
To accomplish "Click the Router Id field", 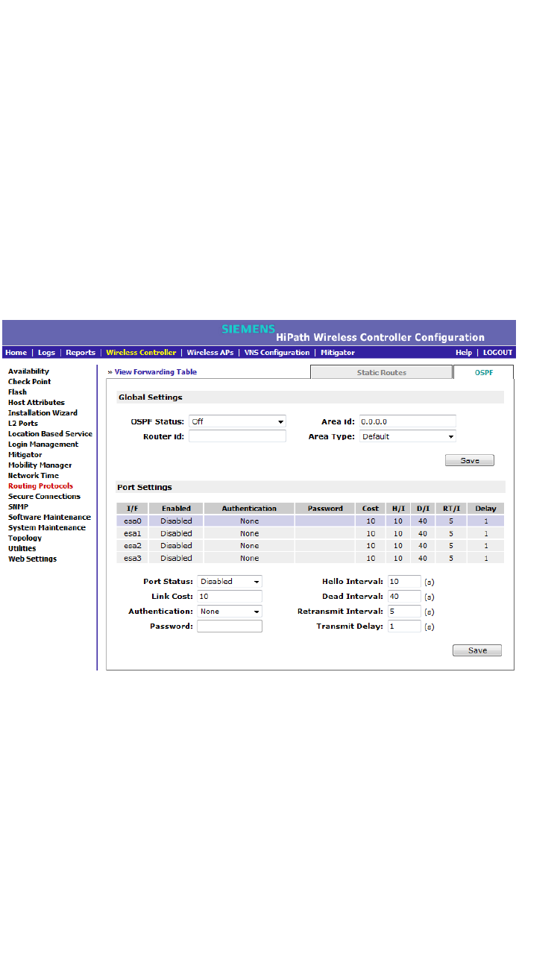I will 237,436.
